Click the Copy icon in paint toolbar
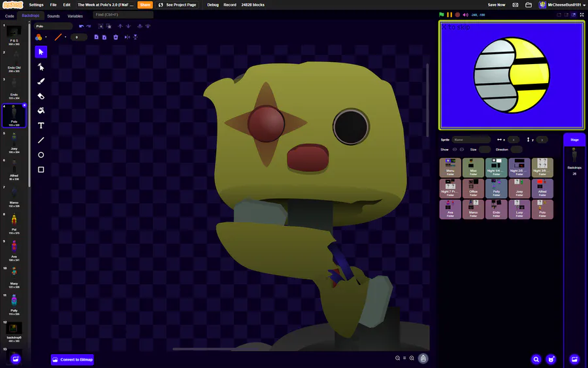 97,37
